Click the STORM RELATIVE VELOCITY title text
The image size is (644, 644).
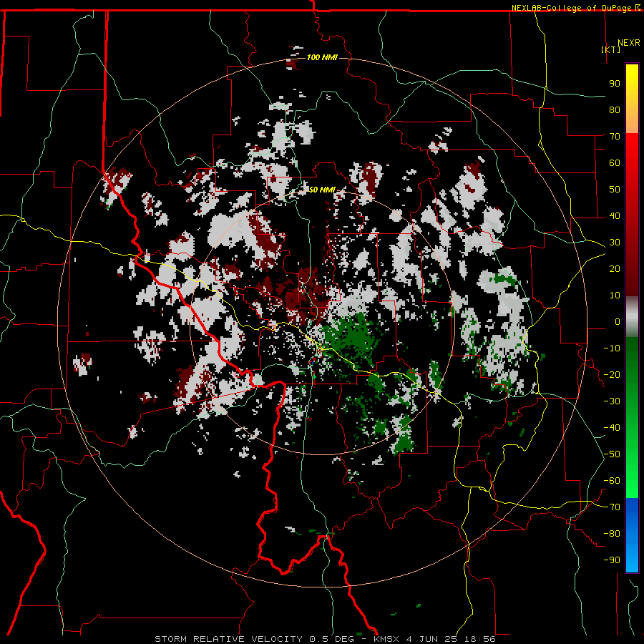coord(228,639)
